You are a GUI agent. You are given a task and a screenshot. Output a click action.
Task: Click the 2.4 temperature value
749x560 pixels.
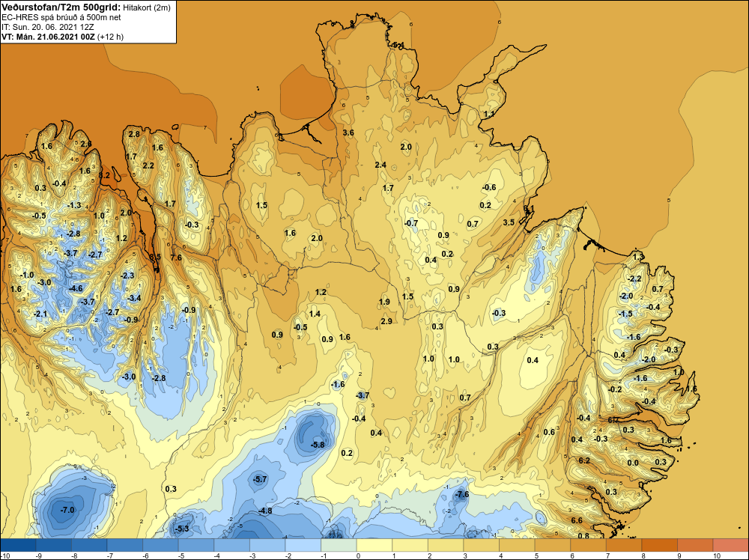(x=380, y=165)
